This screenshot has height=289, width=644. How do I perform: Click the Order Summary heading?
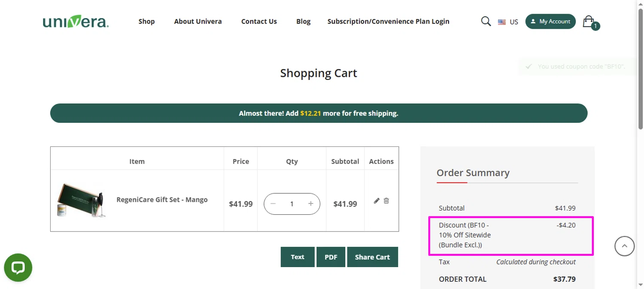pyautogui.click(x=473, y=173)
